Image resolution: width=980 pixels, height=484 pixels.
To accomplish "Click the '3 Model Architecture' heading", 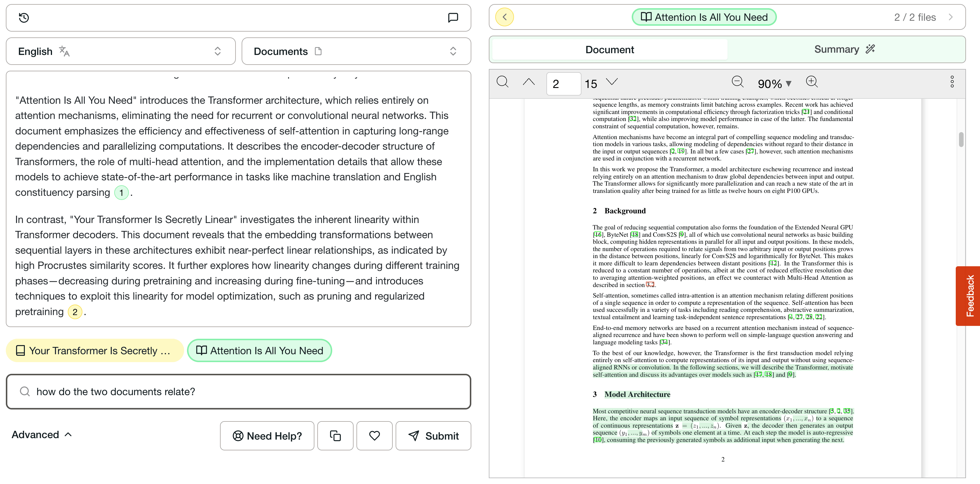I will point(631,395).
